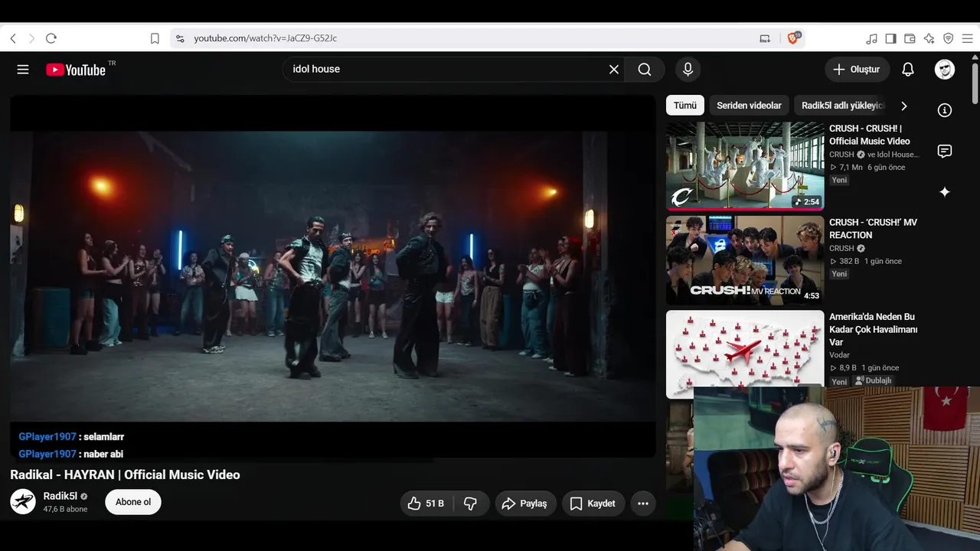Click the video title Radikal - HAYRAN
Viewport: 980px width, 551px height.
(125, 475)
